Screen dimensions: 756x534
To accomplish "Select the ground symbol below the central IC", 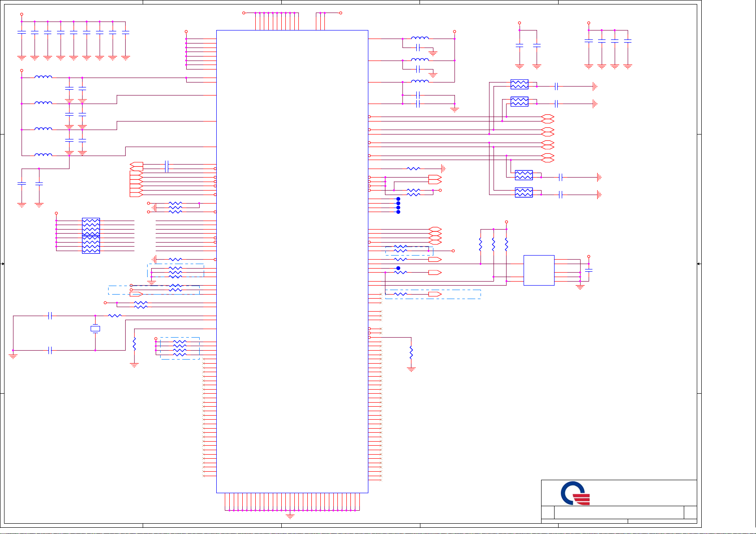I will tap(290, 516).
